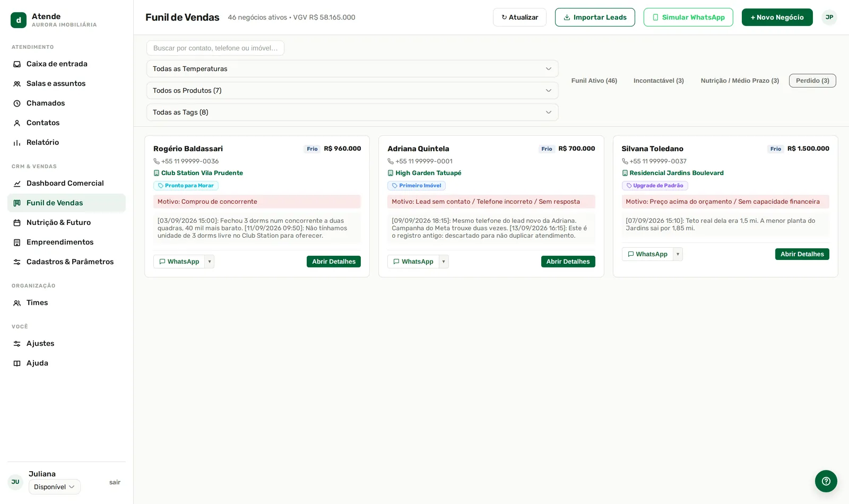Viewport: 849px width, 504px height.
Task: Abrir Detalhes for Silvana Toledano
Action: (802, 254)
